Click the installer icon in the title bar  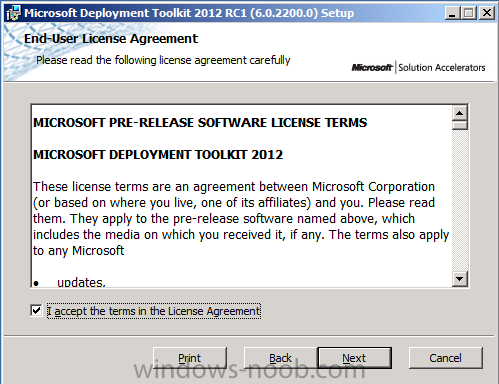pos(13,13)
